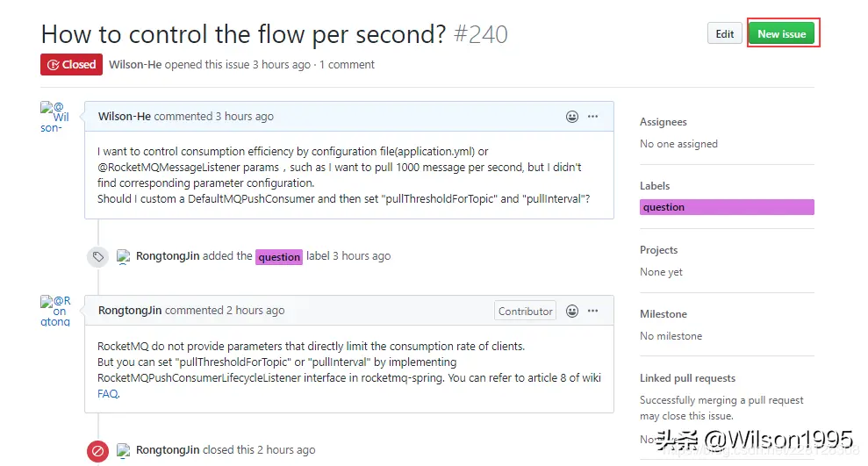The width and height of the screenshot is (868, 466).
Task: Open options menu on Wilson-He's comment
Action: point(593,116)
